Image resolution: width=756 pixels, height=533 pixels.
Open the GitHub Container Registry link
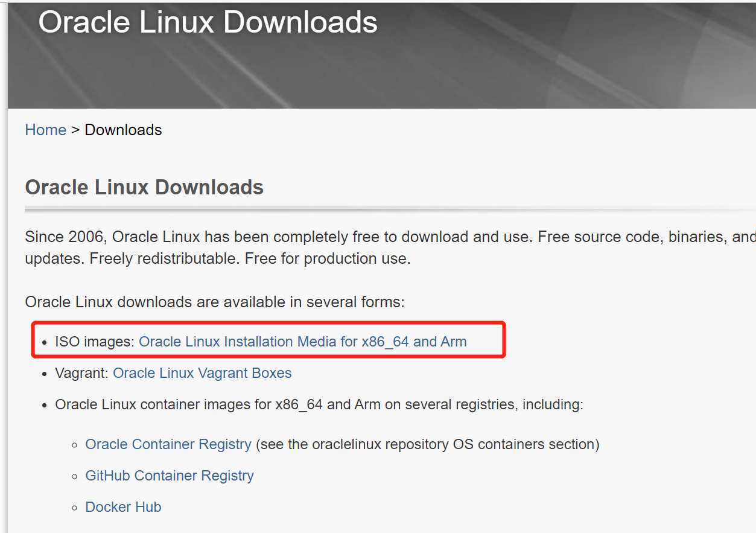[x=170, y=476]
